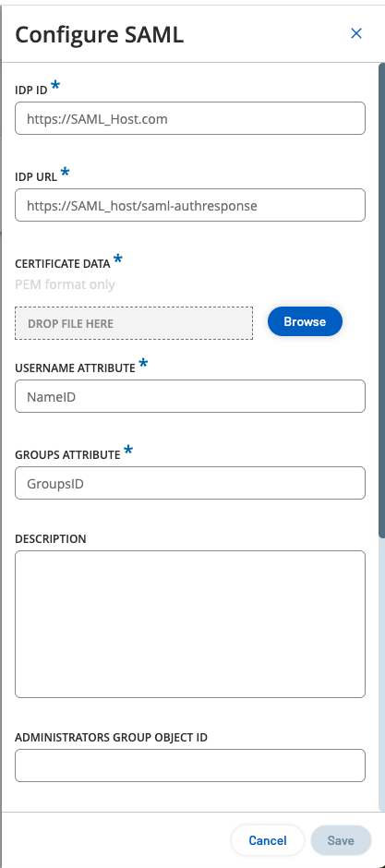
Task: Select the Groups Attribute input
Action: click(x=190, y=483)
